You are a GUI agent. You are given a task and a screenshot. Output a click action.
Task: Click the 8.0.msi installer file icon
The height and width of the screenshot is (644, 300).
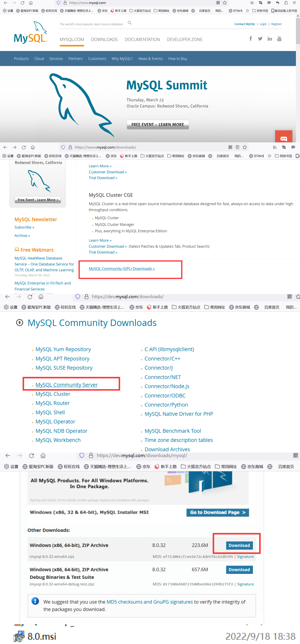point(19,636)
